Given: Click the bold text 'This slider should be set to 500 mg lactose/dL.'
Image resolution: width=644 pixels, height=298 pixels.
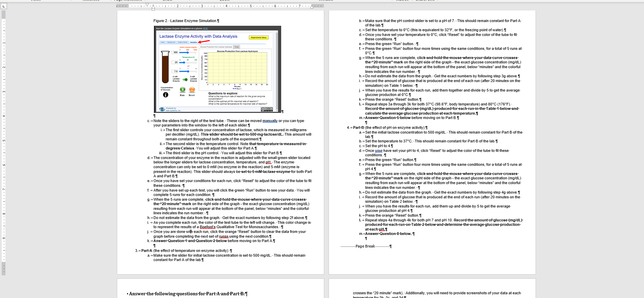Looking at the screenshot, I should (x=242, y=134).
